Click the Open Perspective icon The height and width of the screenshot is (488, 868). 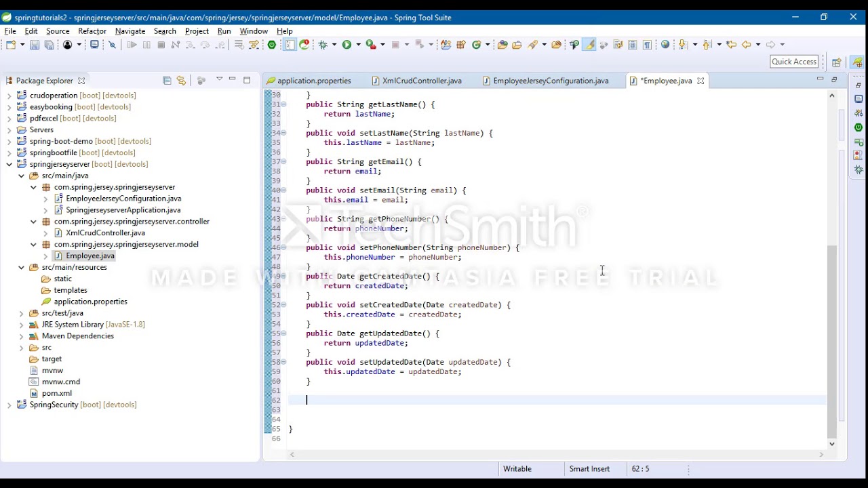(837, 62)
